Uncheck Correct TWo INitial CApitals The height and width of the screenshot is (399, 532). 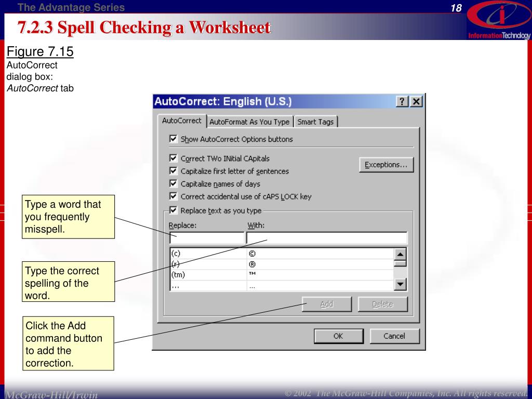tap(174, 158)
